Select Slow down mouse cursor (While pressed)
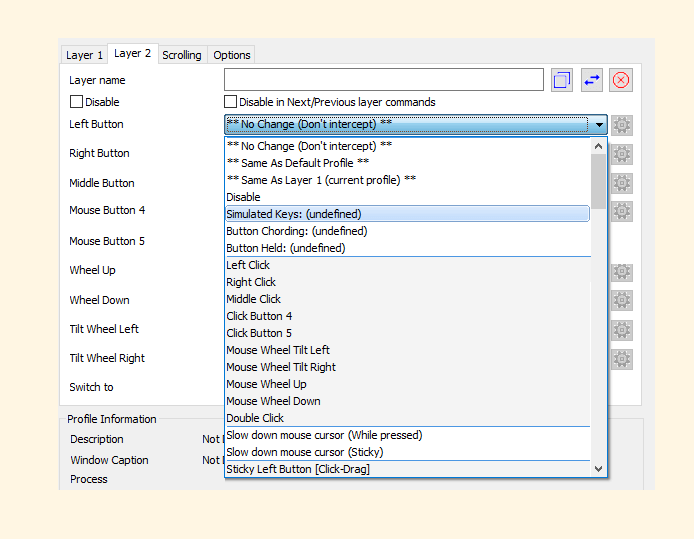This screenshot has width=694, height=539. tap(408, 435)
